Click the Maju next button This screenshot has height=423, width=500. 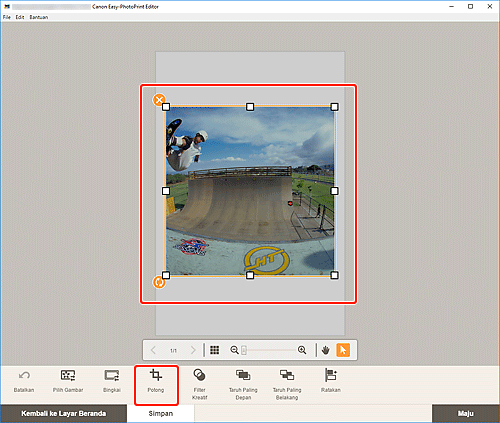pos(466,414)
